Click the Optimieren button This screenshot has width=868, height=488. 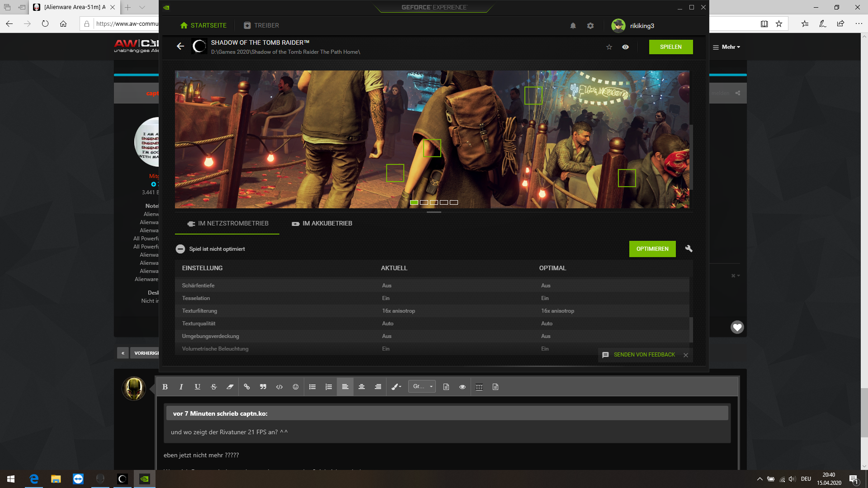[x=652, y=249]
